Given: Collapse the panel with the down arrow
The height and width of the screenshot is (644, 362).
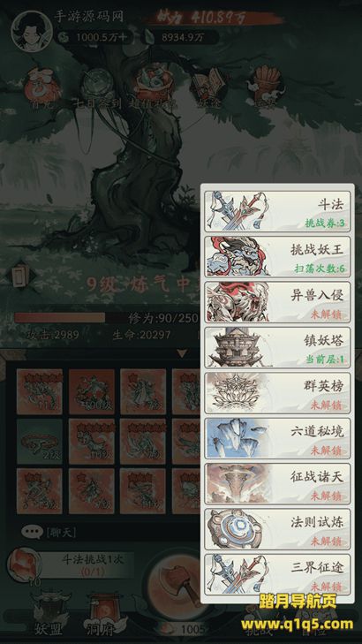Looking at the screenshot, I should [x=182, y=352].
